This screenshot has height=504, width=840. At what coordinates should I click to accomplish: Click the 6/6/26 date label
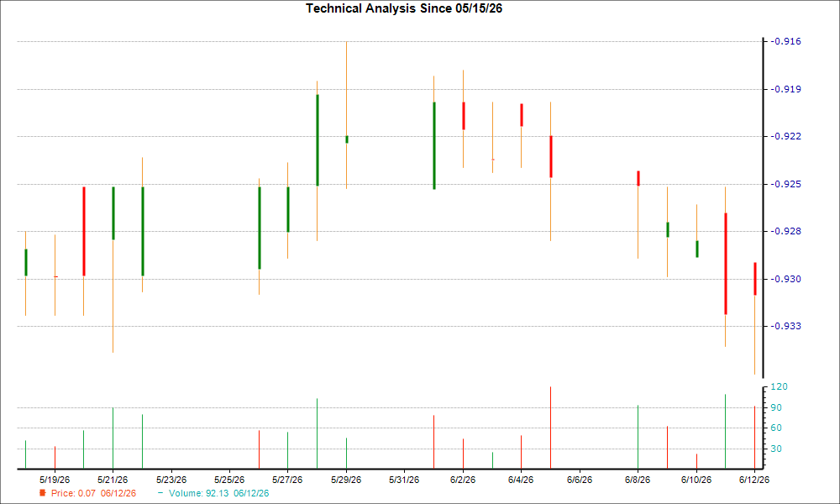[x=580, y=480]
